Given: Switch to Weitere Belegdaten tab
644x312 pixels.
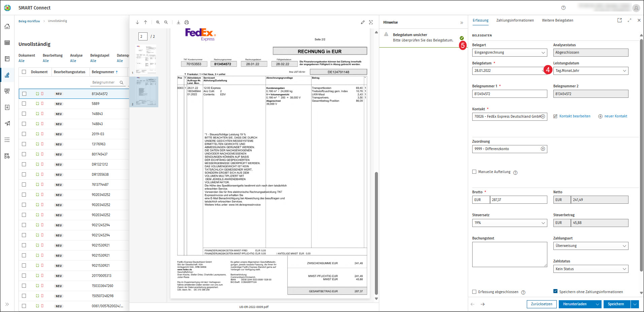Looking at the screenshot, I should tap(557, 21).
